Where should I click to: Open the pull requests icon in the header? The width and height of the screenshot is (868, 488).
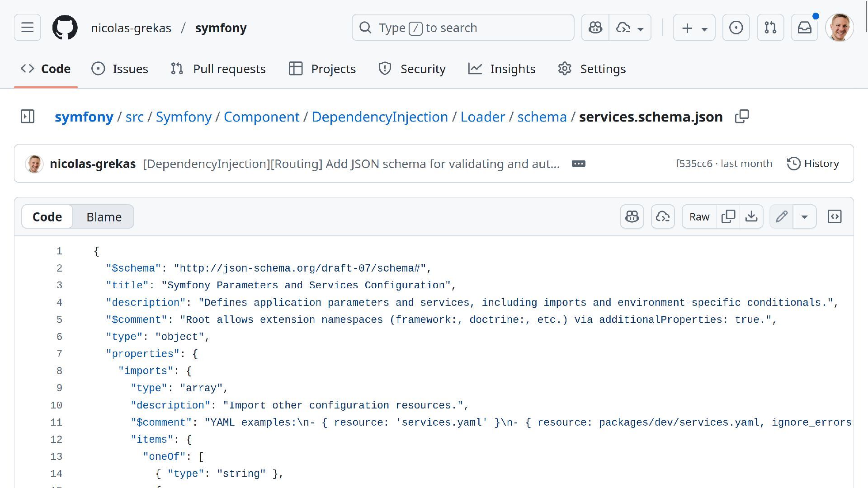pyautogui.click(x=770, y=28)
